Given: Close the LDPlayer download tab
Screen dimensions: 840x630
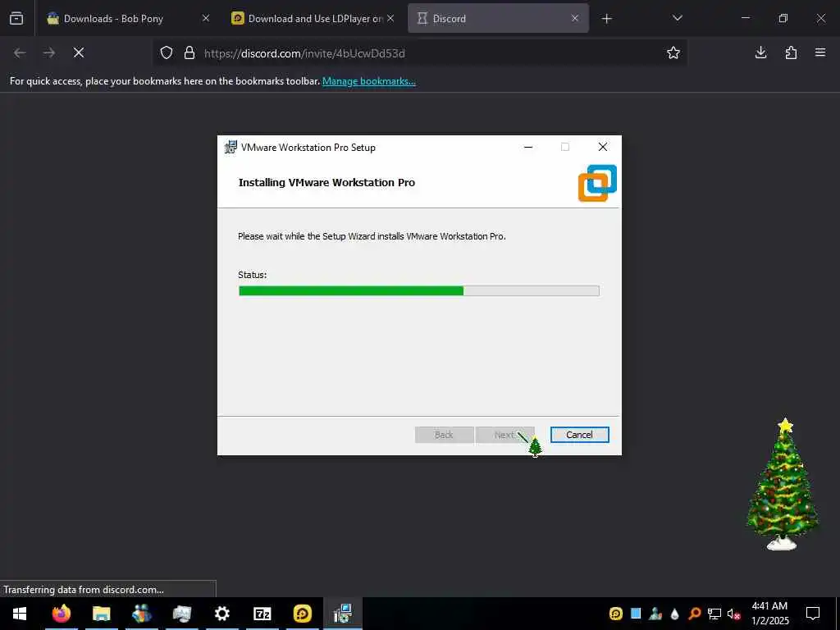Looking at the screenshot, I should coord(390,18).
